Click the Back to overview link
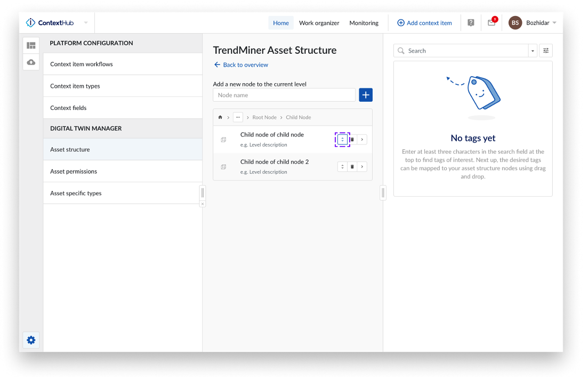The width and height of the screenshot is (588, 377). click(x=241, y=65)
